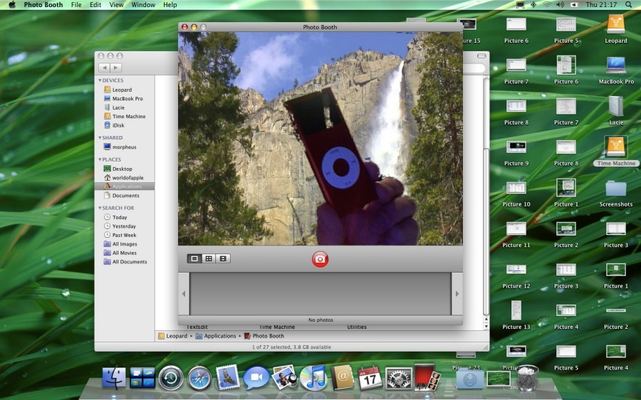Select Lacie drive in Finder sidebar
641x400 pixels.
coord(114,108)
